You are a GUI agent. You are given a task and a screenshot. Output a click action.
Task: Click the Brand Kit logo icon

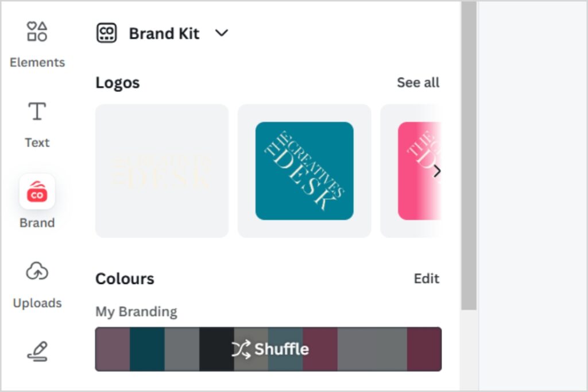point(106,33)
